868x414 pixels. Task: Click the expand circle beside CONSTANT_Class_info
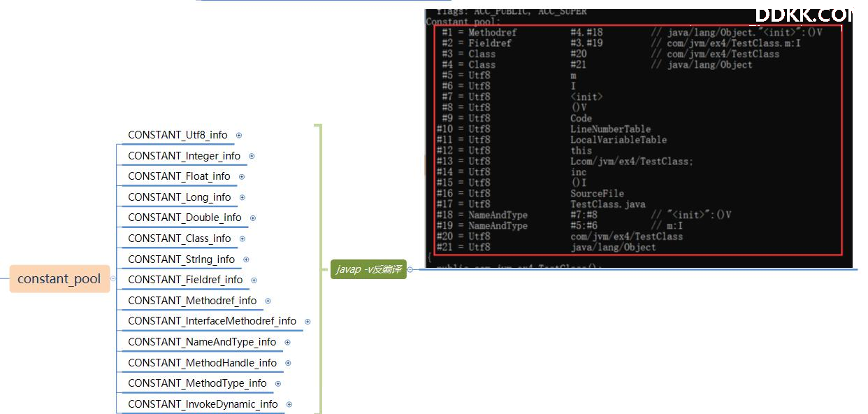coord(243,238)
